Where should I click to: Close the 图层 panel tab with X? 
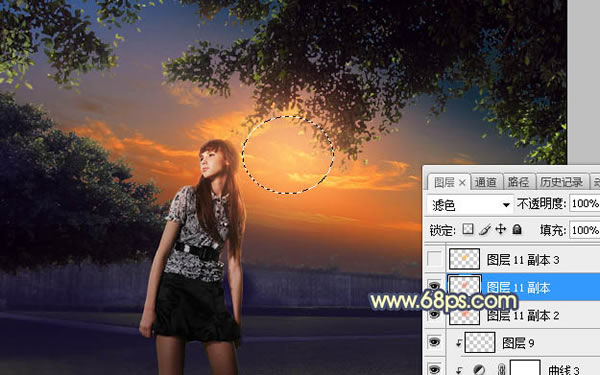pos(462,183)
